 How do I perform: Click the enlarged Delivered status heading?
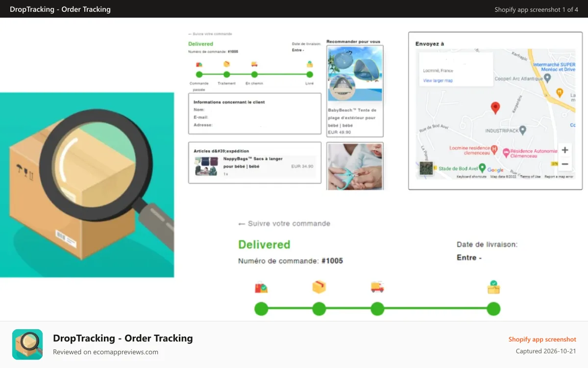[x=264, y=244]
